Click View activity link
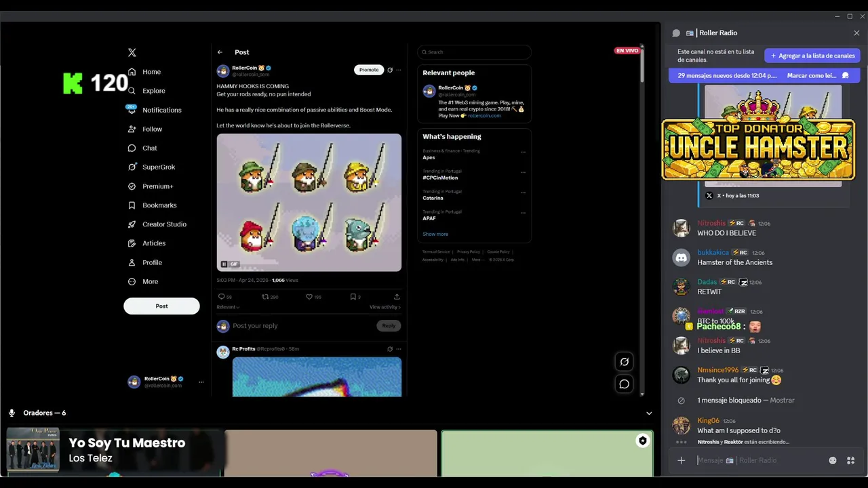 (x=385, y=307)
